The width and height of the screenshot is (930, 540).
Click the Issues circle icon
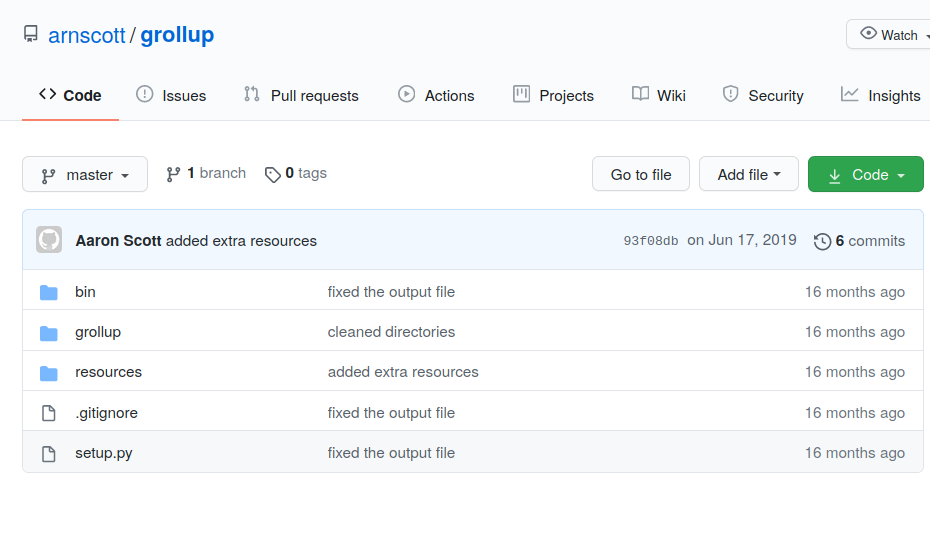coord(145,94)
